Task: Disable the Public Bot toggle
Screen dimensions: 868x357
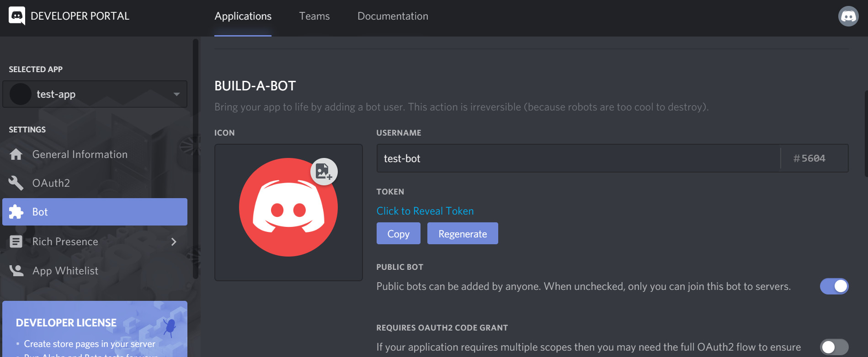Action: coord(834,286)
